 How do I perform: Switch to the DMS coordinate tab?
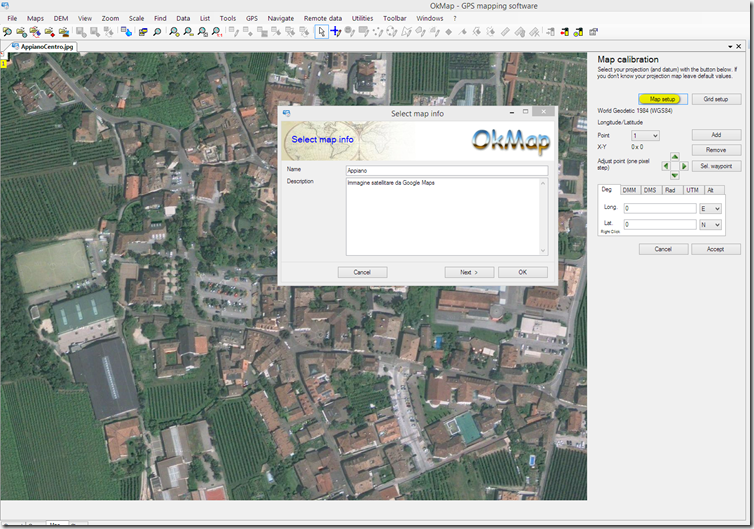650,190
